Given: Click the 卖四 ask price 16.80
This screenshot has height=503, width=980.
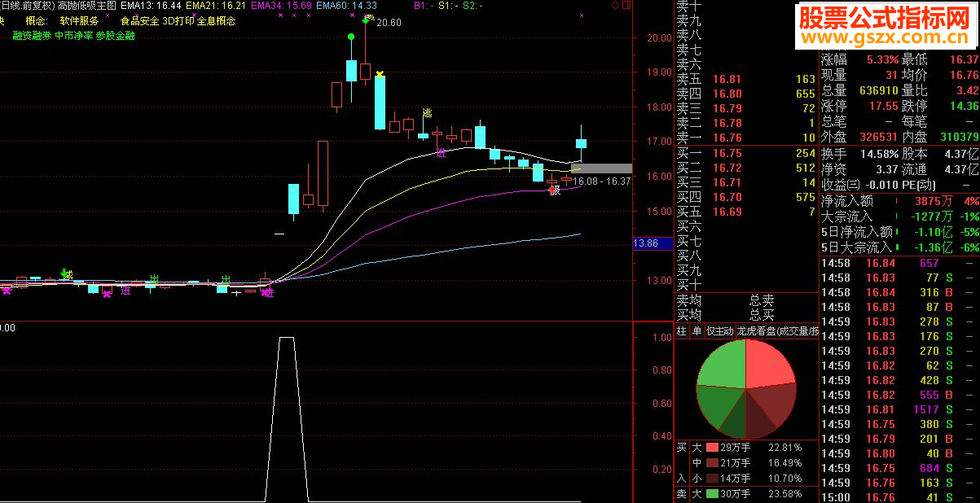Looking at the screenshot, I should point(727,94).
